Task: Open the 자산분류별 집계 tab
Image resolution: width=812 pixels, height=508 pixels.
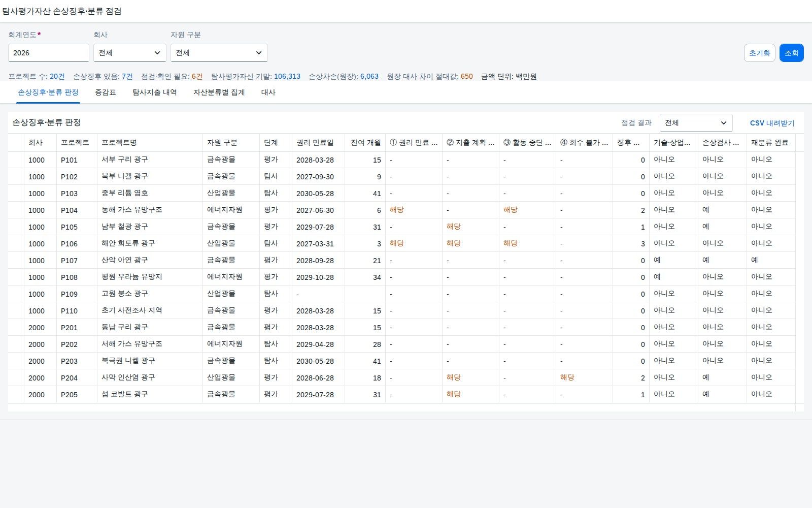Action: tap(219, 92)
